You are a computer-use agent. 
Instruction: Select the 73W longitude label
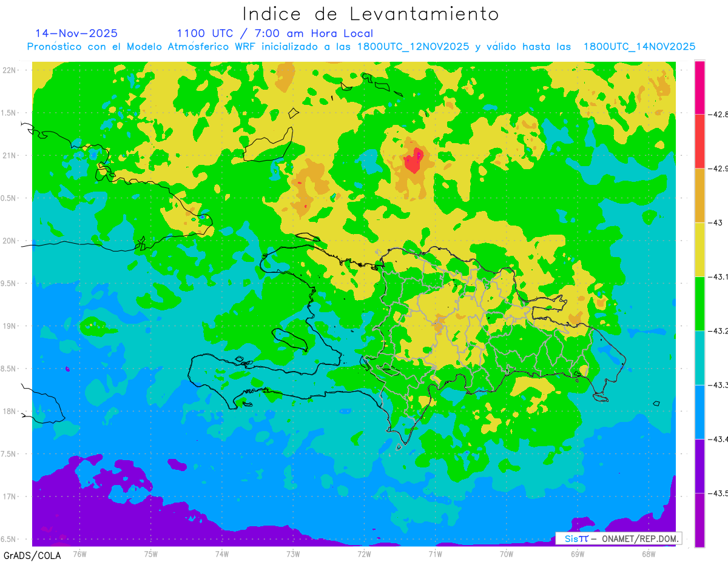click(293, 554)
